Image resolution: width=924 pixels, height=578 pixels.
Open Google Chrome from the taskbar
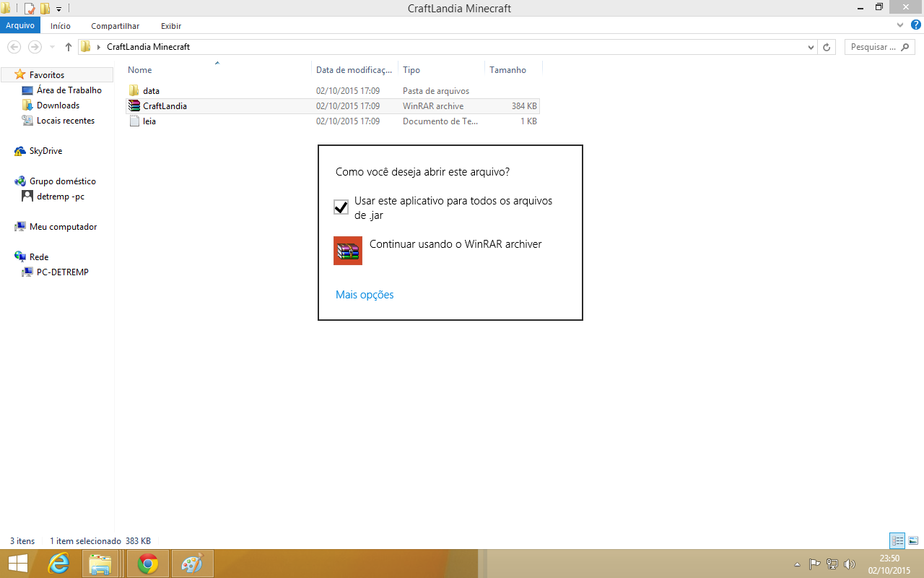(x=148, y=564)
